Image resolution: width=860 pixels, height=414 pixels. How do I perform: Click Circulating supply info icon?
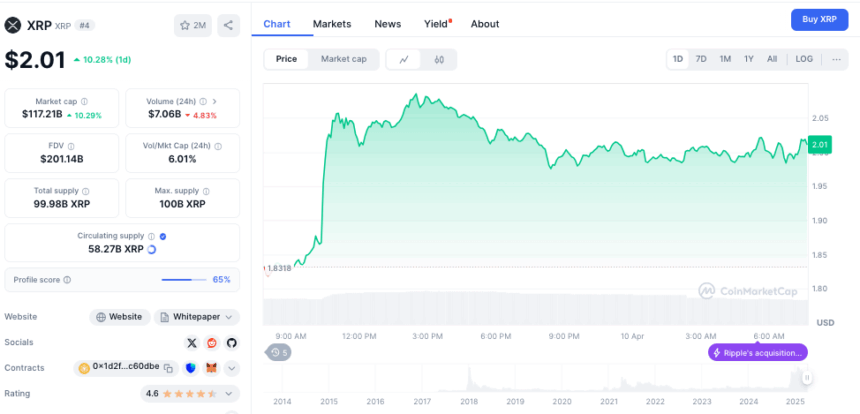click(x=151, y=236)
